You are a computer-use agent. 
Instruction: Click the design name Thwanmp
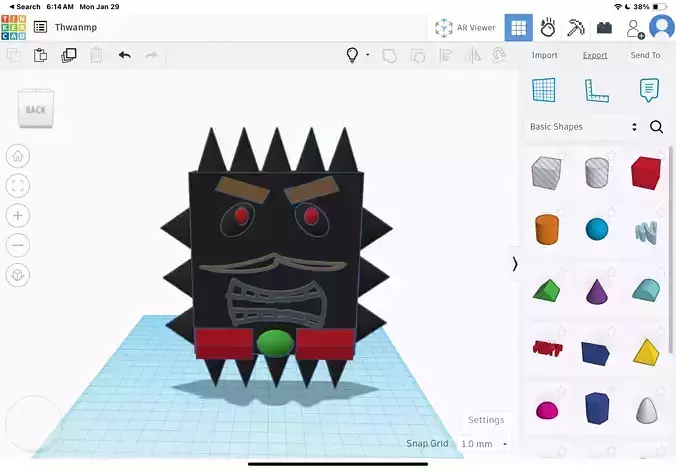click(76, 27)
